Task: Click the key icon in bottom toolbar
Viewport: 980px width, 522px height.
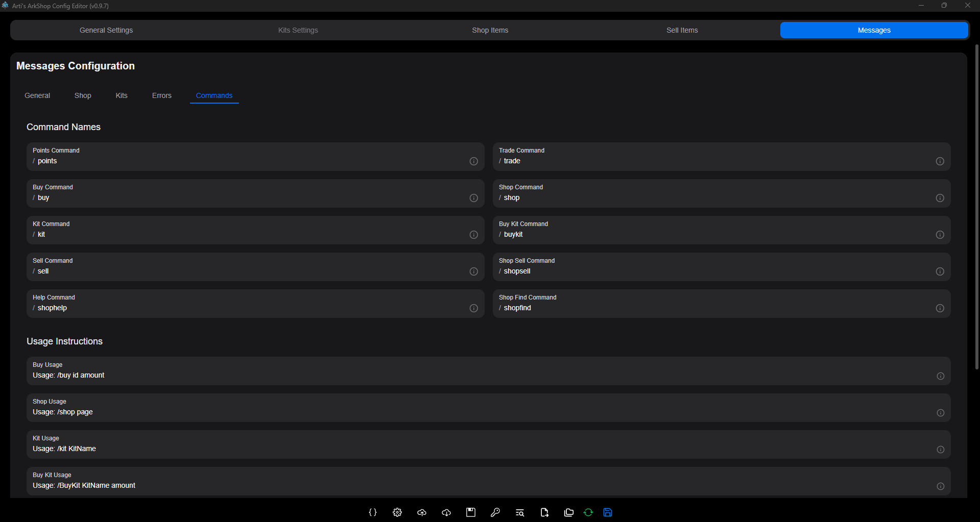Action: (x=495, y=512)
